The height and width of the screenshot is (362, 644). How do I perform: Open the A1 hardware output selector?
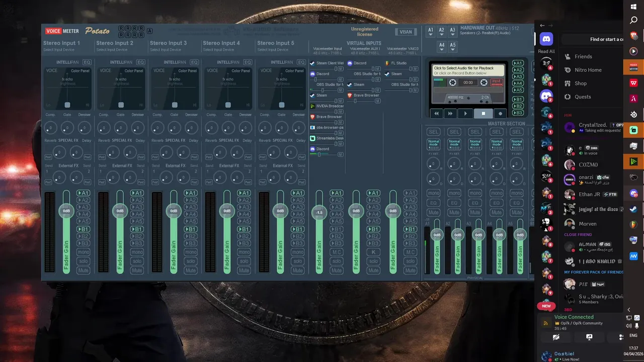point(431,31)
